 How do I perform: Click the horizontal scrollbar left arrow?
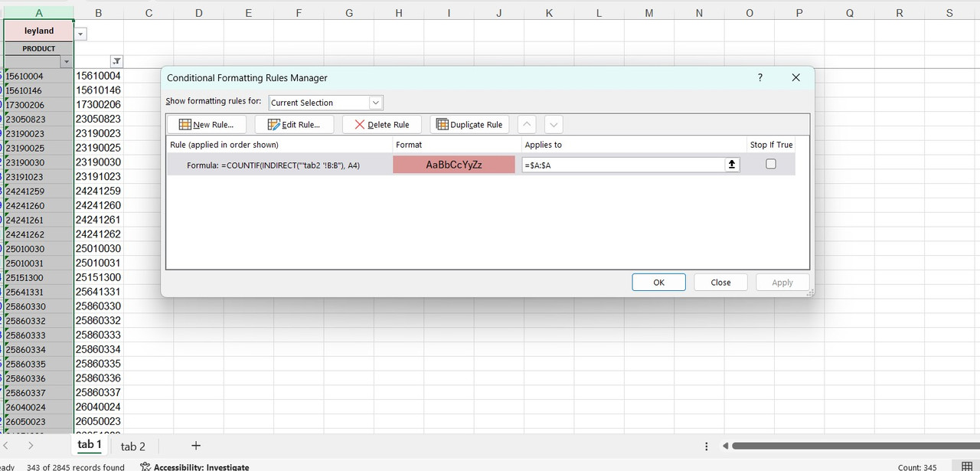pyautogui.click(x=726, y=446)
